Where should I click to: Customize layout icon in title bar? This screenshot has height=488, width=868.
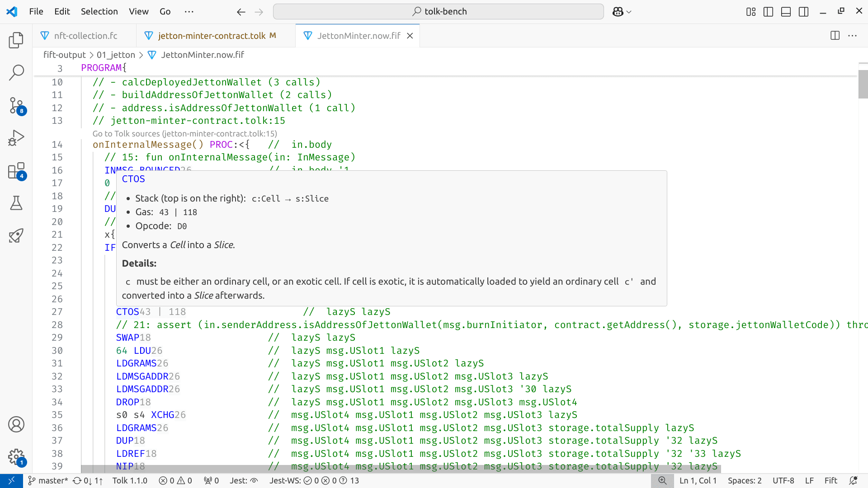[x=751, y=12]
